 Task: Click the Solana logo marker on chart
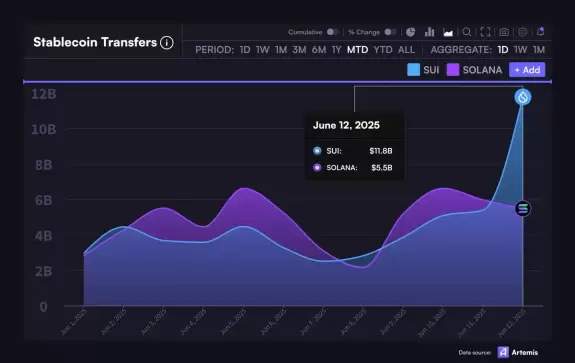[x=523, y=209]
